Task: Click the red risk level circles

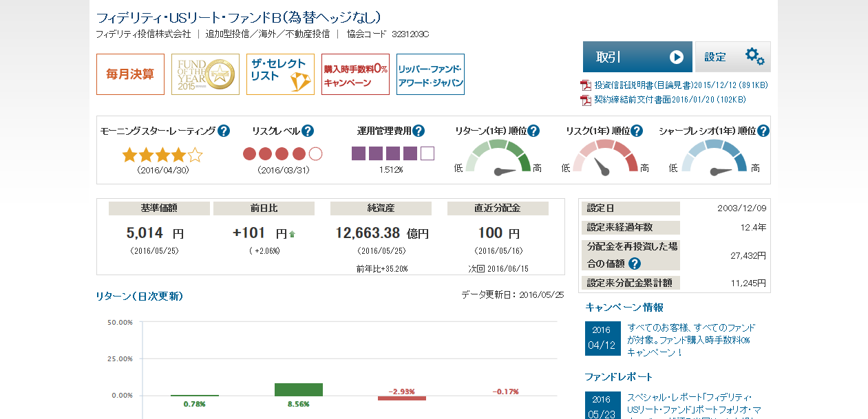Action: coord(283,154)
